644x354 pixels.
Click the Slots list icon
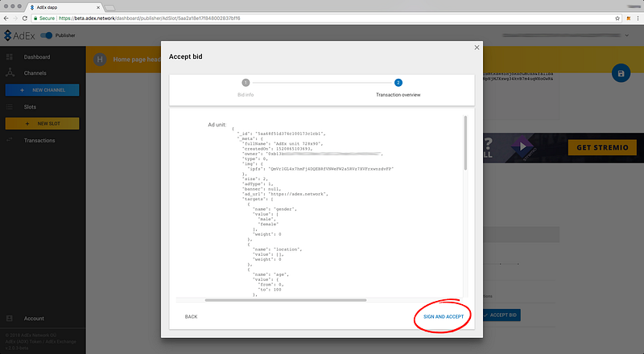pyautogui.click(x=10, y=107)
